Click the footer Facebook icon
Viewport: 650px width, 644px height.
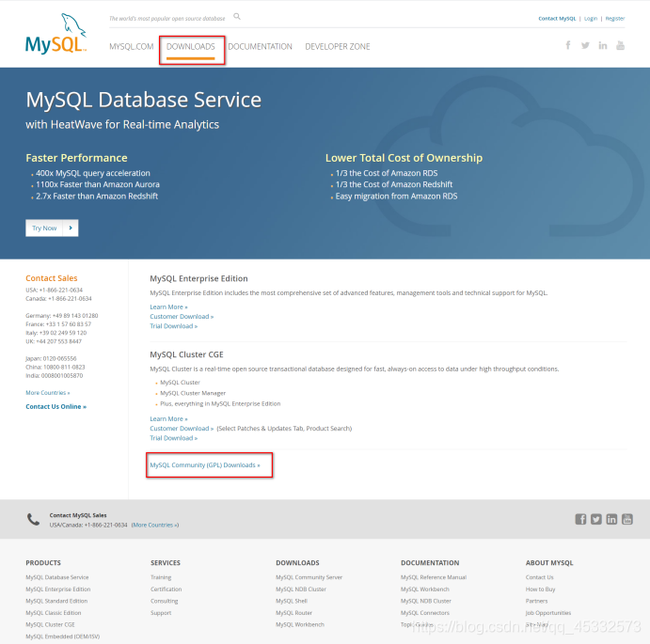coord(580,519)
